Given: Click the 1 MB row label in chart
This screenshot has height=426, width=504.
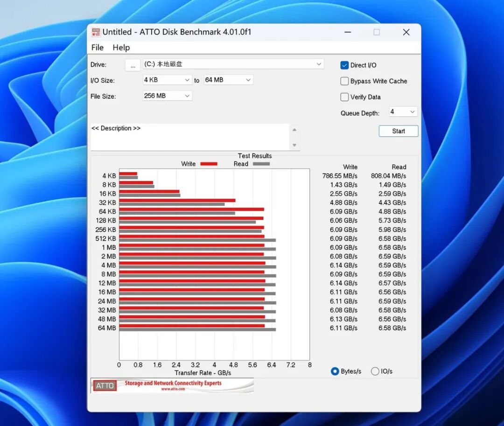Looking at the screenshot, I should 109,247.
